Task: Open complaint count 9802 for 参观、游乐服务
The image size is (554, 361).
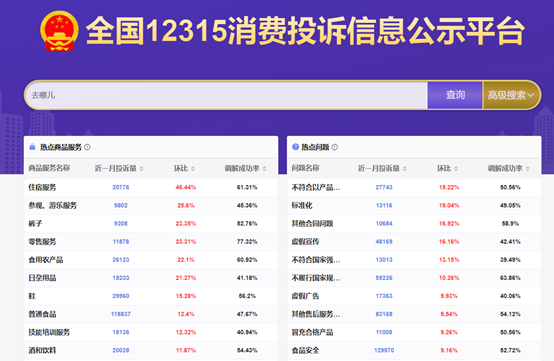Action: point(121,205)
